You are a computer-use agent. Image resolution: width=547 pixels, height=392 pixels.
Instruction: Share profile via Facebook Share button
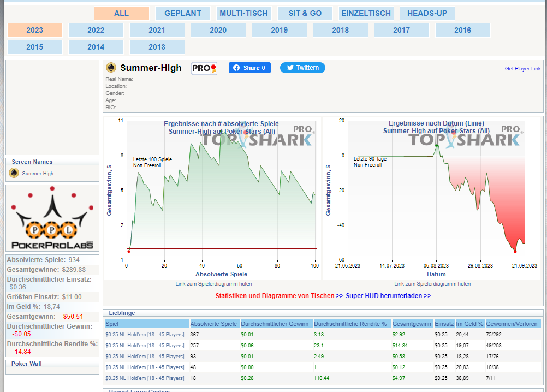click(249, 68)
